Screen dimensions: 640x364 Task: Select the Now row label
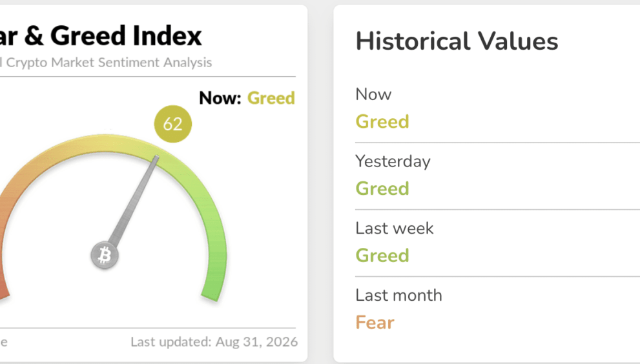tap(373, 94)
